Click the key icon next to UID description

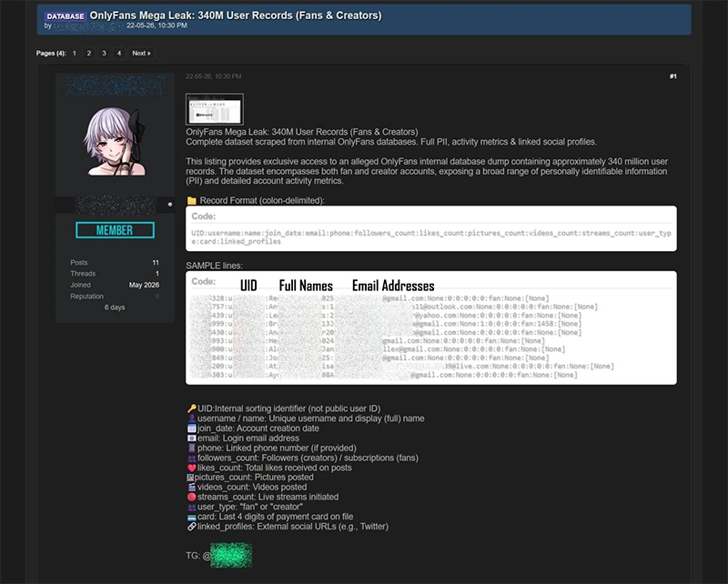click(192, 408)
